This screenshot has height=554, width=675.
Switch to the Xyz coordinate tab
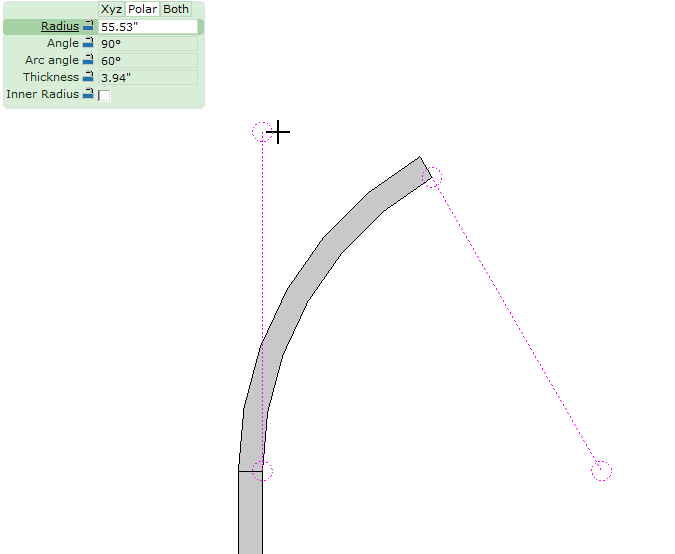[x=111, y=9]
